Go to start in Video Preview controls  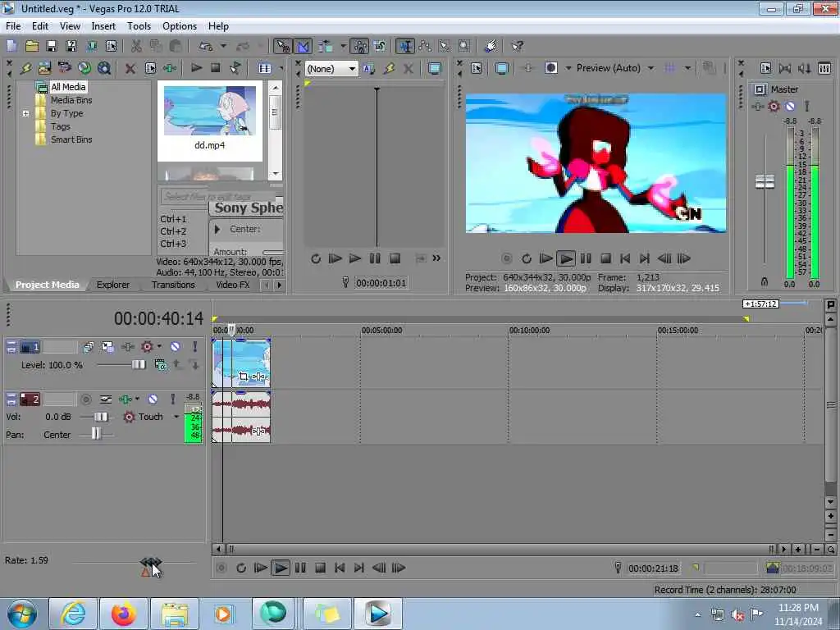624,258
